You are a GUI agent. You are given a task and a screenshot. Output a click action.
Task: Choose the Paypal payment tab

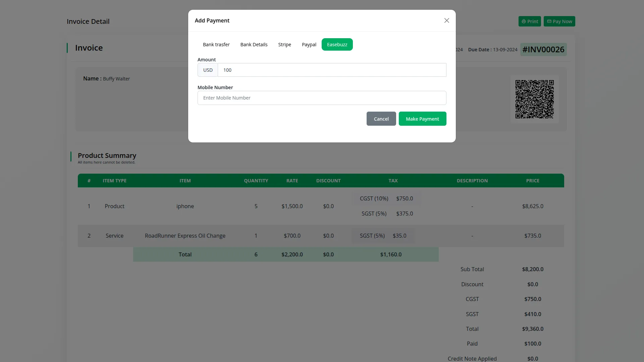click(x=309, y=45)
